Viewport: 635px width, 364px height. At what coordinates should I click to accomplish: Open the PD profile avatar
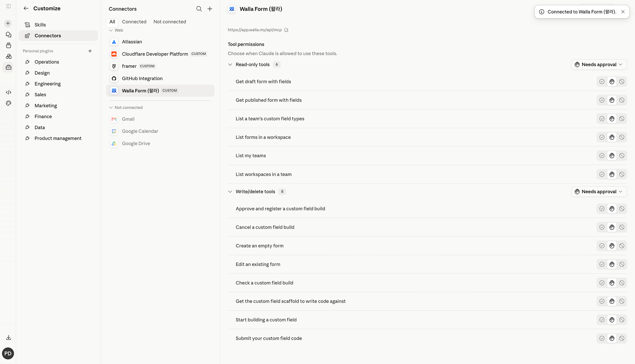tap(8, 354)
